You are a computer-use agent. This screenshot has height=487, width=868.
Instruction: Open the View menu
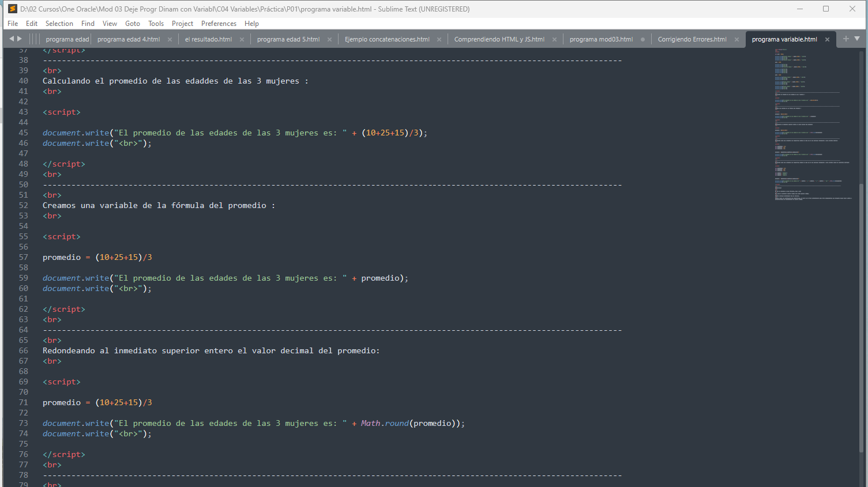[110, 24]
